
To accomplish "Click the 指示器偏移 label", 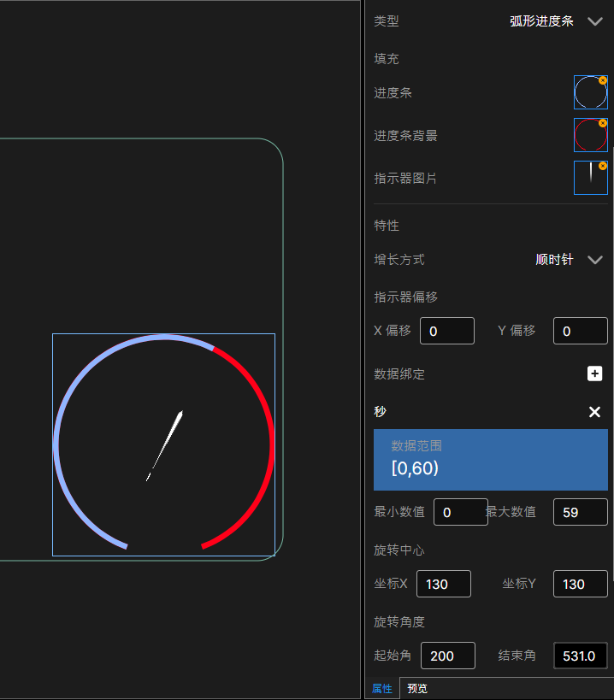I will 405,297.
